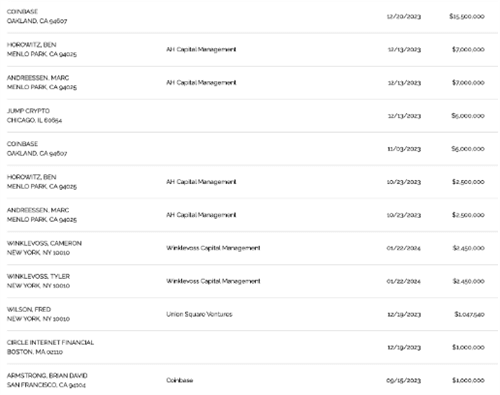Click first AH Capital Management employer text
This screenshot has height=395, width=500.
point(201,49)
